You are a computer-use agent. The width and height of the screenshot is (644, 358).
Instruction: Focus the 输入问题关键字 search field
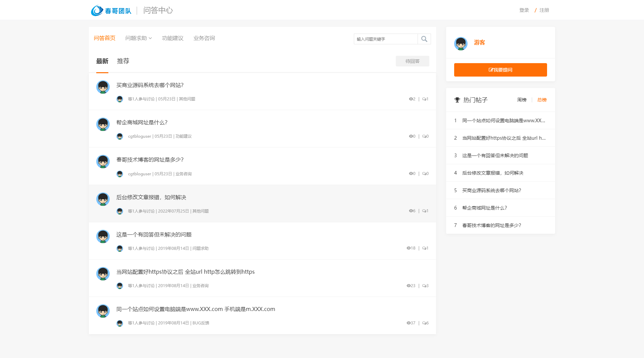(386, 39)
